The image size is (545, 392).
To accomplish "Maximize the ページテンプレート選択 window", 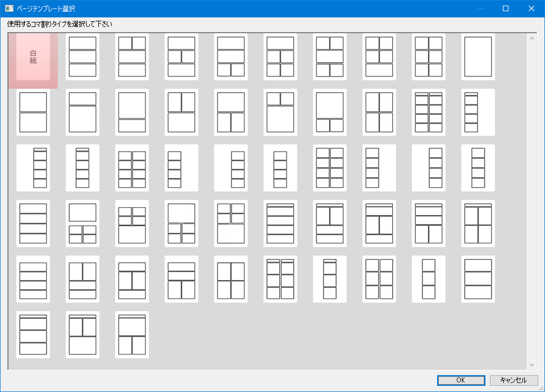I will tap(506, 8).
